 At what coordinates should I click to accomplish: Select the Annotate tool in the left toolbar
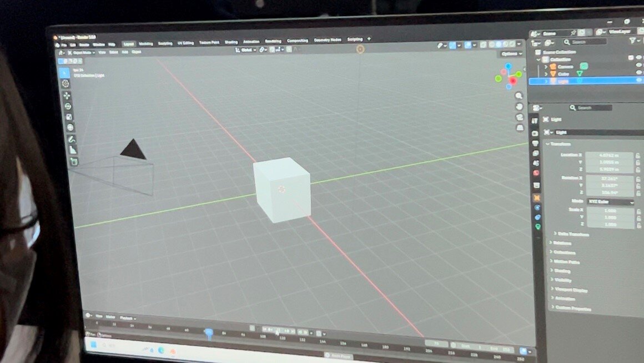tap(71, 139)
